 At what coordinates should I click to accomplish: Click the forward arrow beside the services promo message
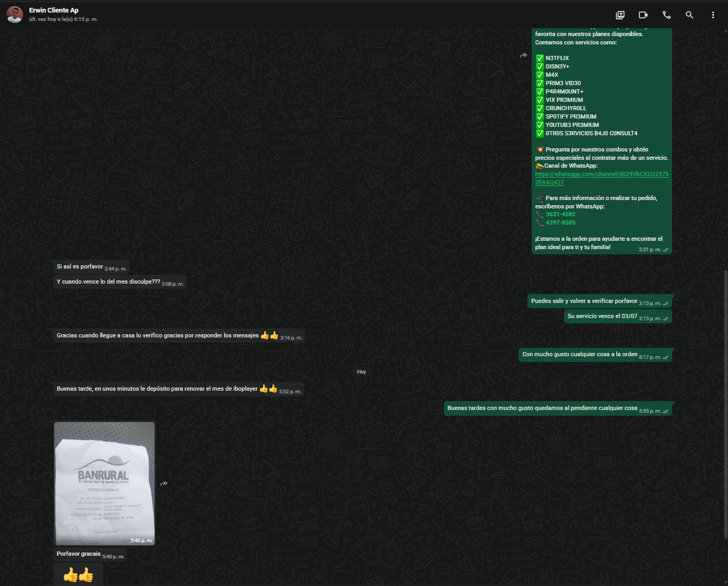coord(523,55)
